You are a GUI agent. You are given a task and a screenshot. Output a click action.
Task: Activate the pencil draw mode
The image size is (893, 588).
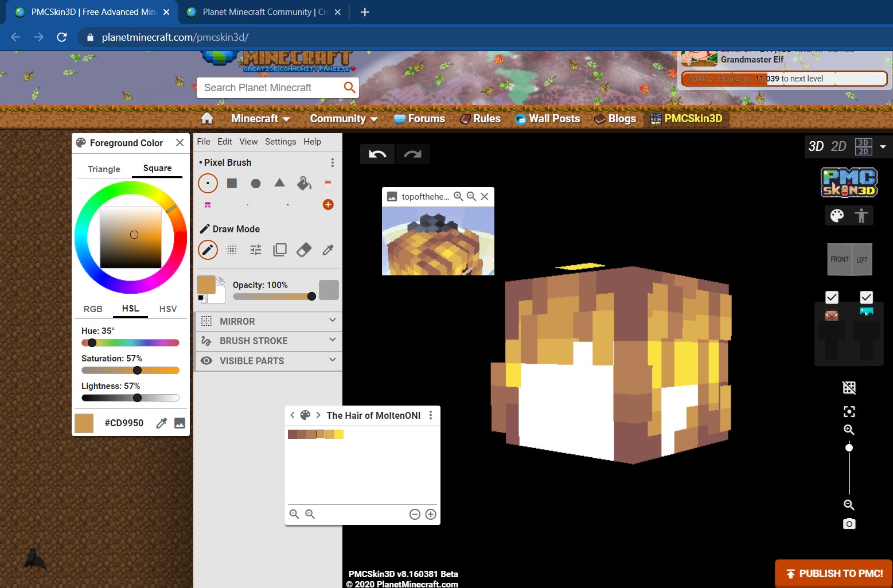coord(208,250)
